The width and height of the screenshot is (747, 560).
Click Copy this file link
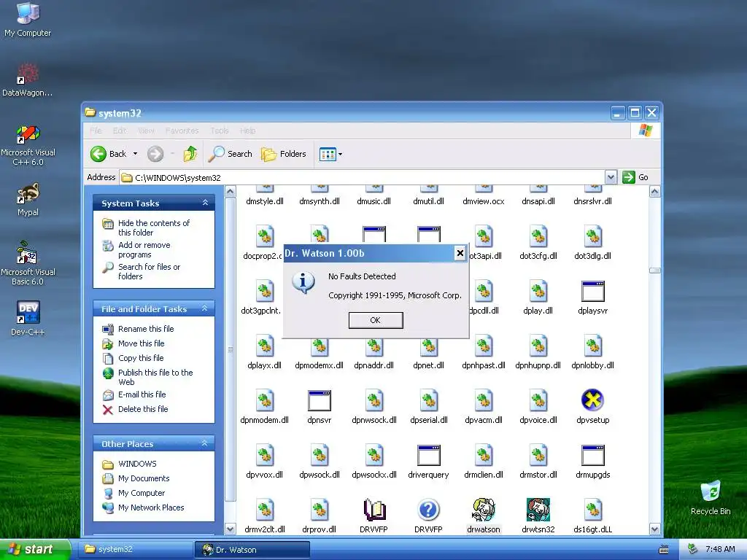141,358
